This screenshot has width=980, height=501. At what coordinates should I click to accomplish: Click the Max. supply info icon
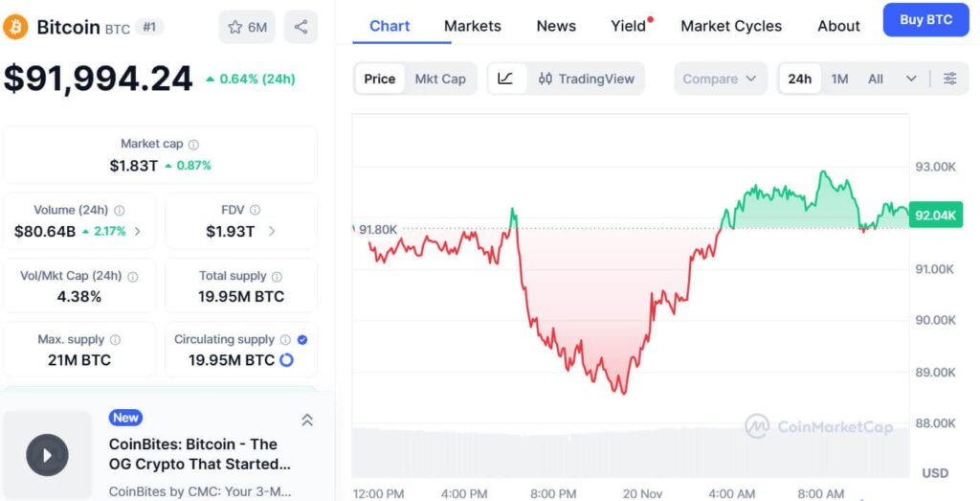(115, 340)
